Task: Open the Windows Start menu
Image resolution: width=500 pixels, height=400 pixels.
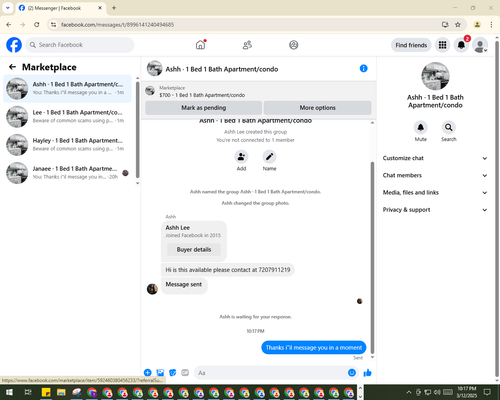Action: click(9, 392)
